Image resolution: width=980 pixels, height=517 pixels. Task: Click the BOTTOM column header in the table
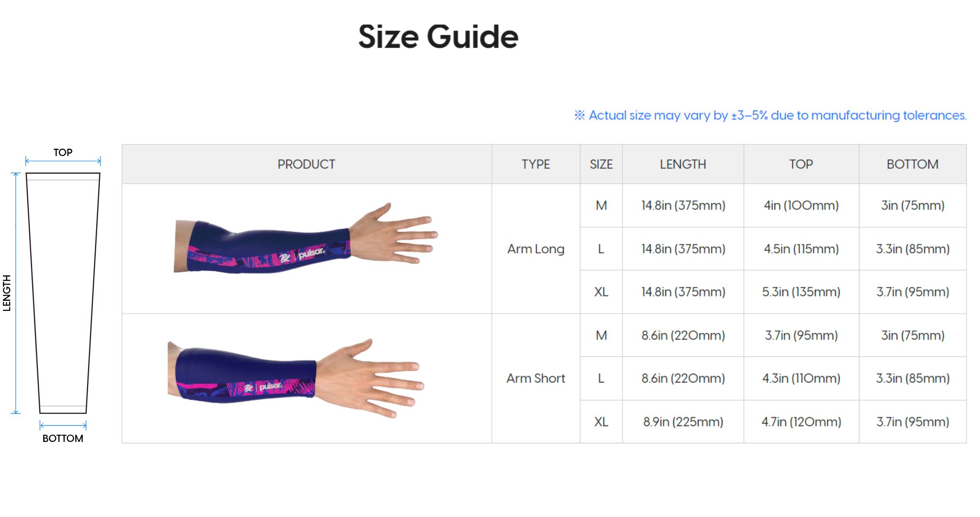912,164
